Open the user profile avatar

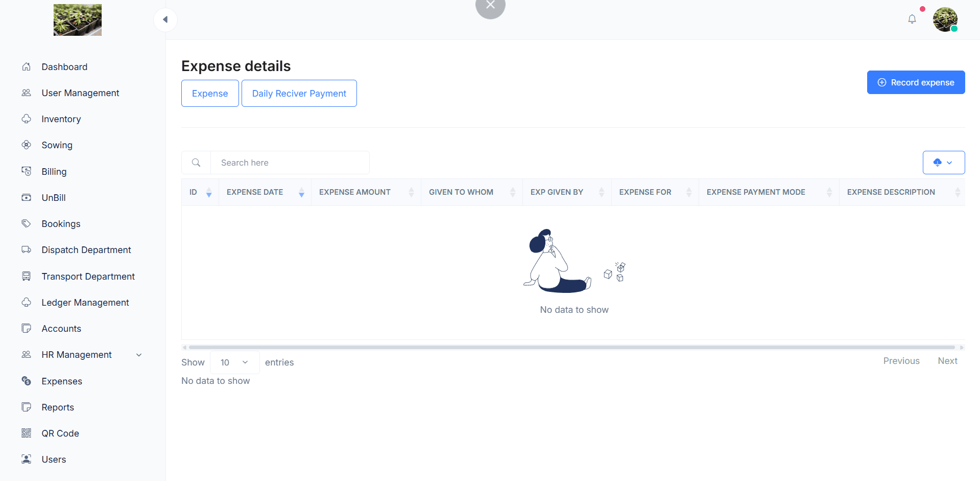pos(945,19)
